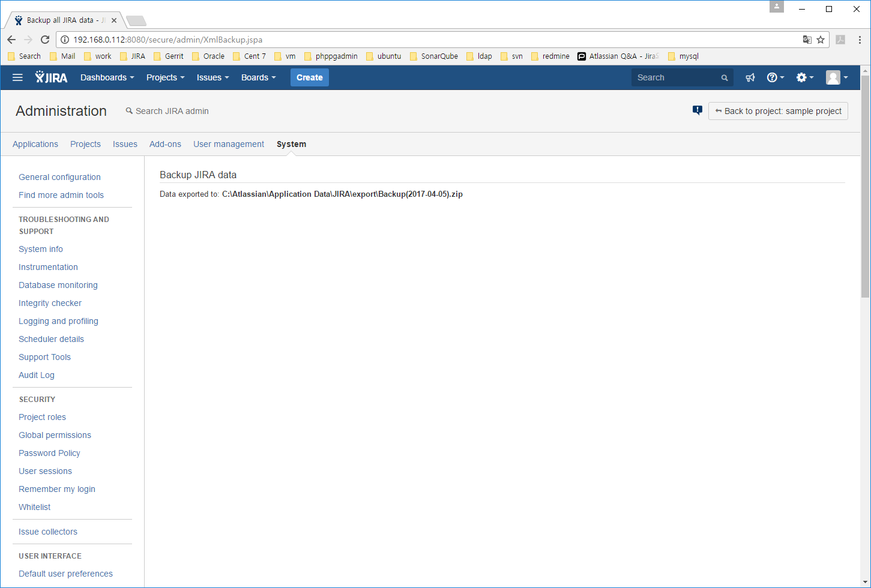Close the Backup all JIRA data tab

[x=114, y=20]
